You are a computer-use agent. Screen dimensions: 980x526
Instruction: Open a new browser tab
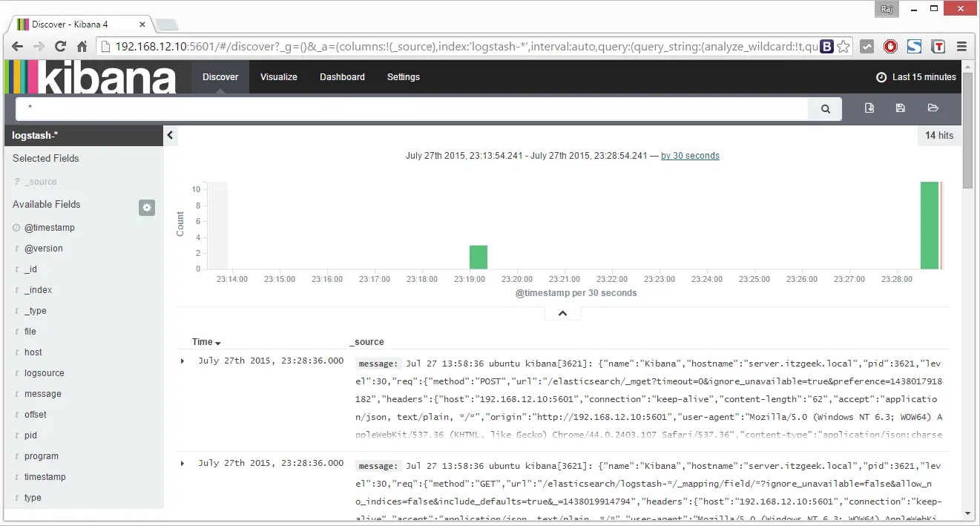[166, 24]
